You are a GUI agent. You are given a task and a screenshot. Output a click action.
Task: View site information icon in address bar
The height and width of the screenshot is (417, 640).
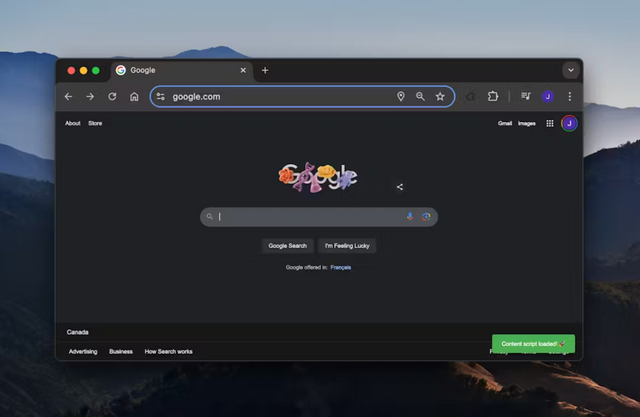coord(161,97)
